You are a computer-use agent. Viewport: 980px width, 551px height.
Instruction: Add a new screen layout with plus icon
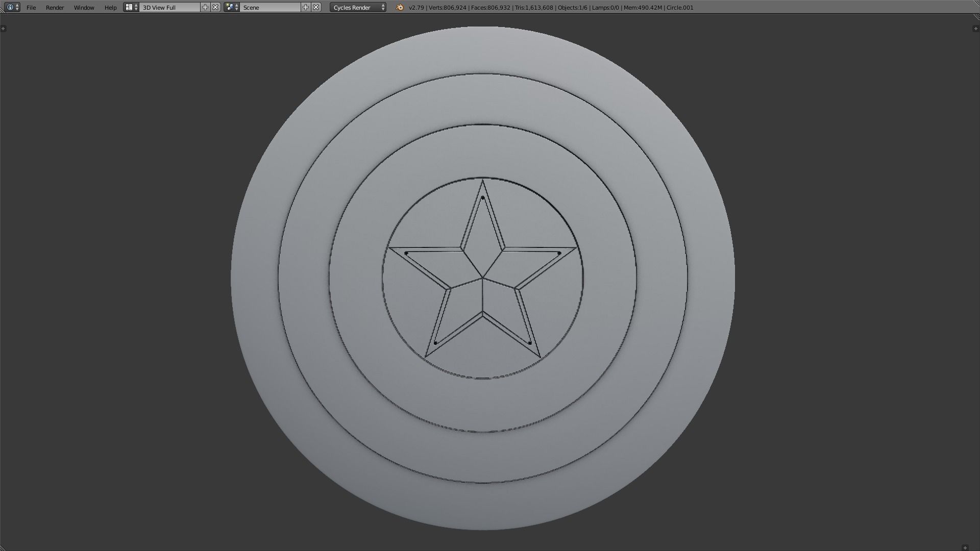click(205, 7)
